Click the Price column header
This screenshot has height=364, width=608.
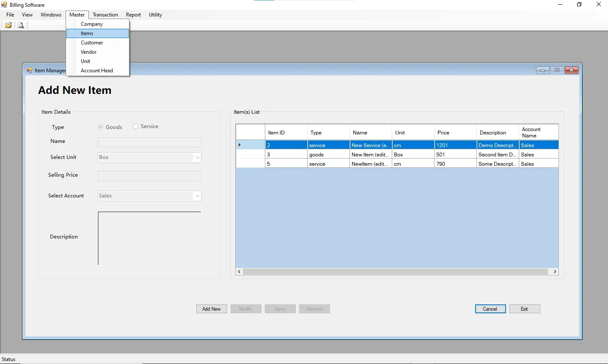(x=455, y=133)
